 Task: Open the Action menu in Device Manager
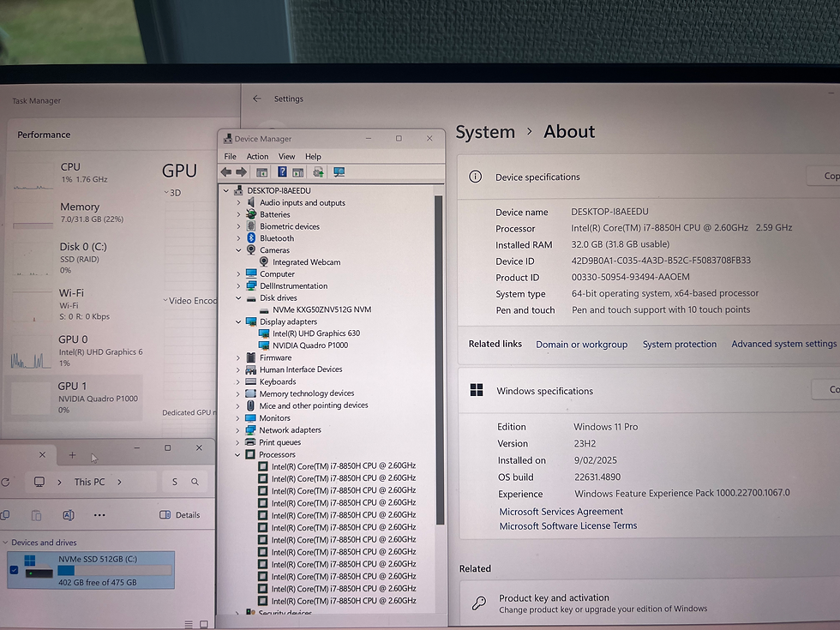(257, 156)
